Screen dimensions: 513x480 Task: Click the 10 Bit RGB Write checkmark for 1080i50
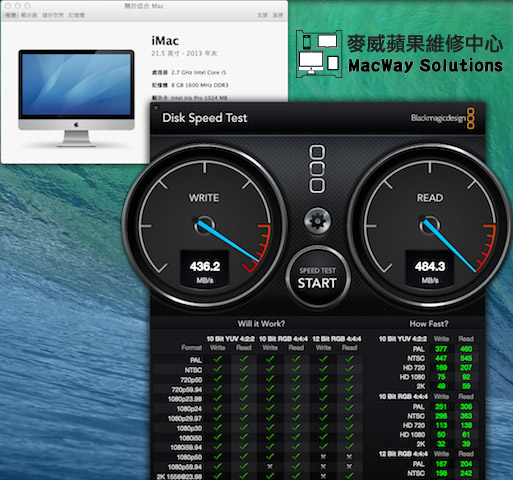tap(270, 437)
